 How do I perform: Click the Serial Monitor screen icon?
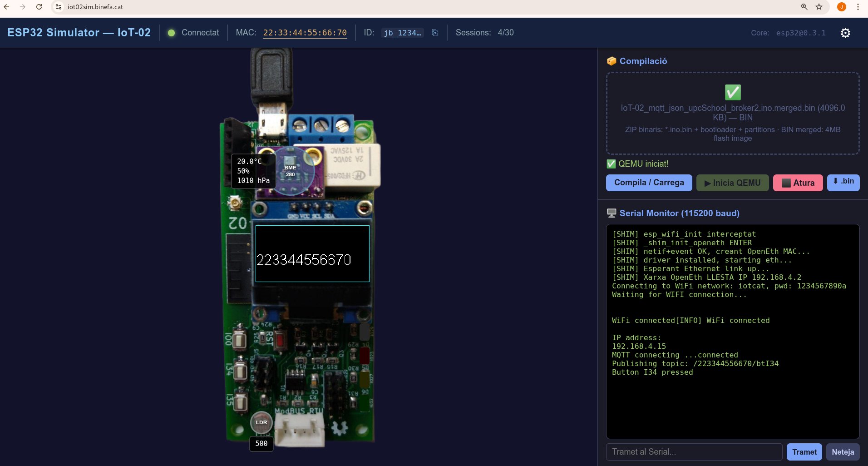612,213
